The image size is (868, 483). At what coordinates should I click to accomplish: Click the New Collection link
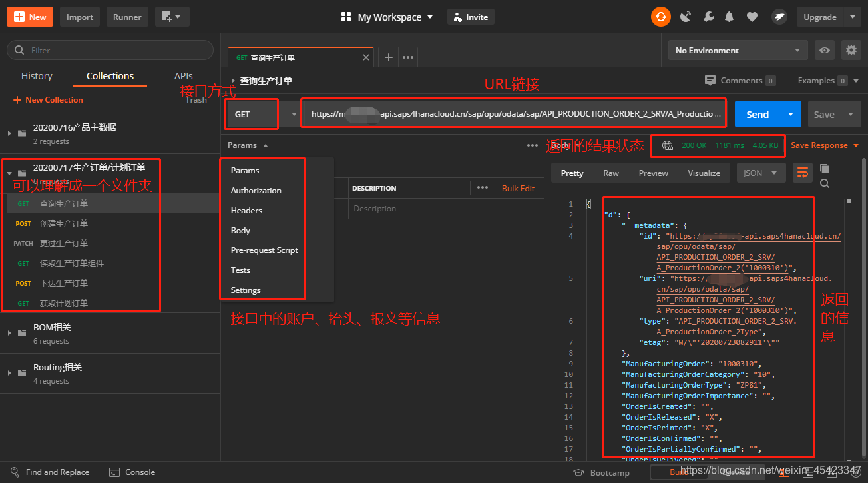click(x=48, y=100)
